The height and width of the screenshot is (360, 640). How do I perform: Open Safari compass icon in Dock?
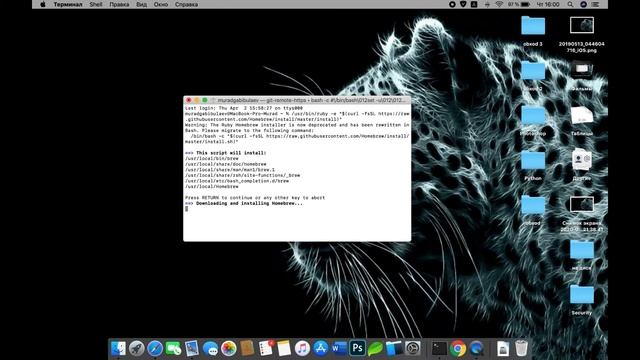point(155,349)
